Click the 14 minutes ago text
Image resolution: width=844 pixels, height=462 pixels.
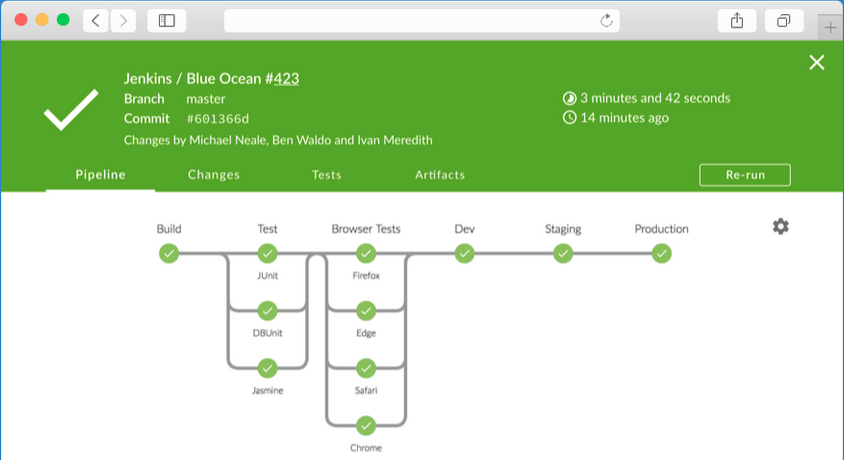click(624, 117)
